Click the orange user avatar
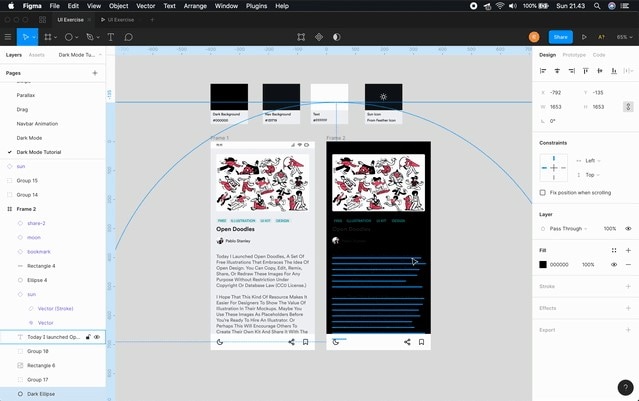The image size is (639, 401). (534, 37)
